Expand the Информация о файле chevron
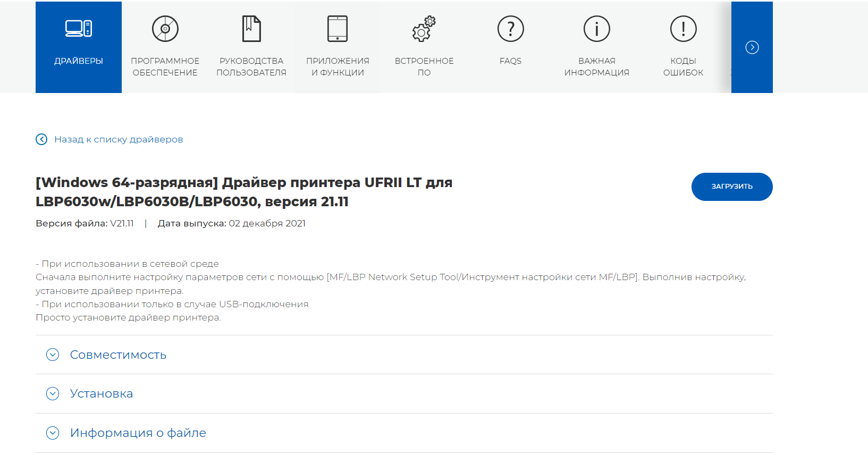The image size is (868, 455). 53,433
